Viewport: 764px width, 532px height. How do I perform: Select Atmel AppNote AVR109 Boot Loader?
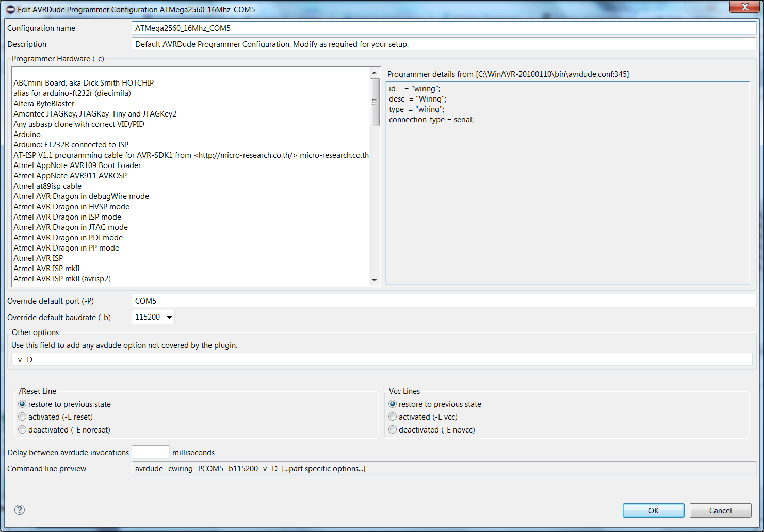[x=77, y=165]
